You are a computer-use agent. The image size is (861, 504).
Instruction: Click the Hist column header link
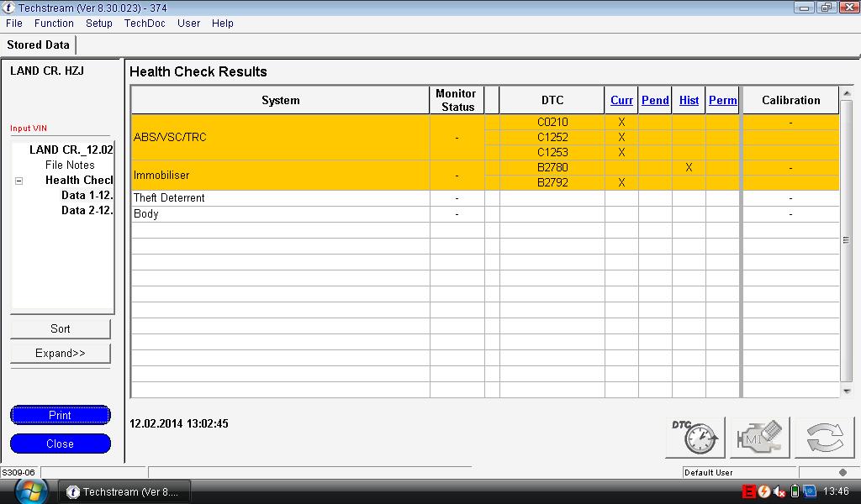click(x=689, y=100)
